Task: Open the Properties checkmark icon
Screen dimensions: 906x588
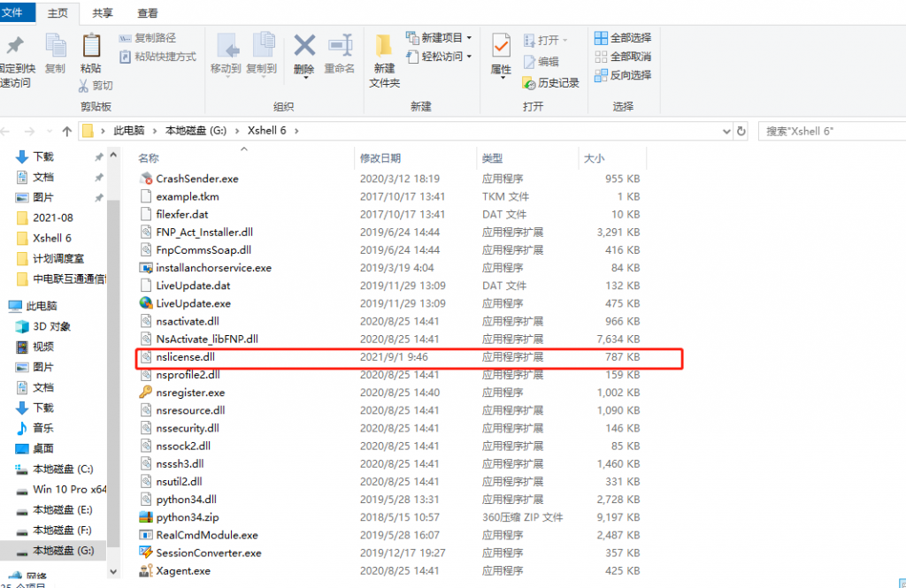Action: (x=501, y=46)
